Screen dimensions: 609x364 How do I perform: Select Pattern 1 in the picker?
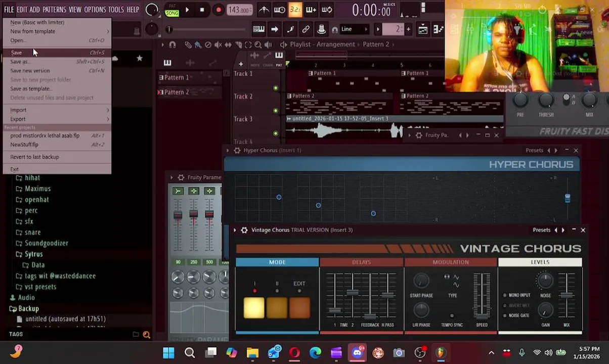190,77
